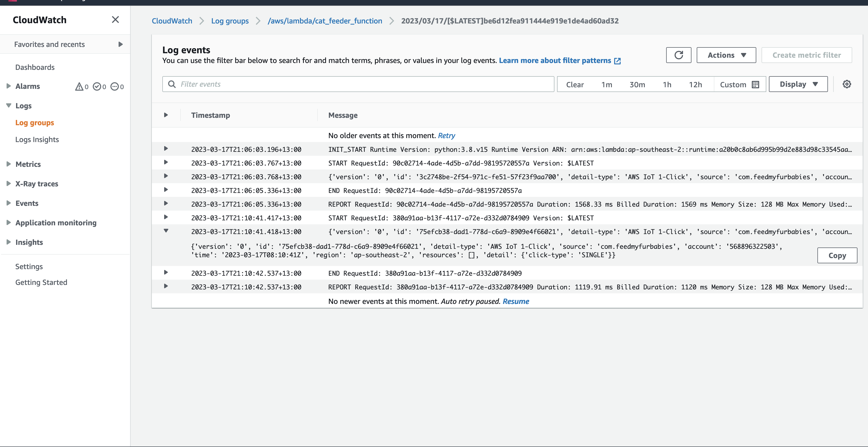Expand the X-Ray traces section
This screenshot has height=447, width=868.
pos(8,184)
